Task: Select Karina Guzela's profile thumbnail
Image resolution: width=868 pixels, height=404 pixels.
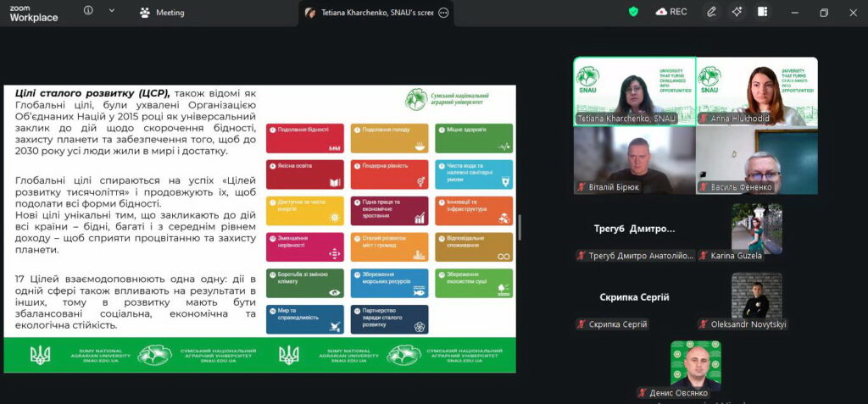Action: (x=757, y=229)
